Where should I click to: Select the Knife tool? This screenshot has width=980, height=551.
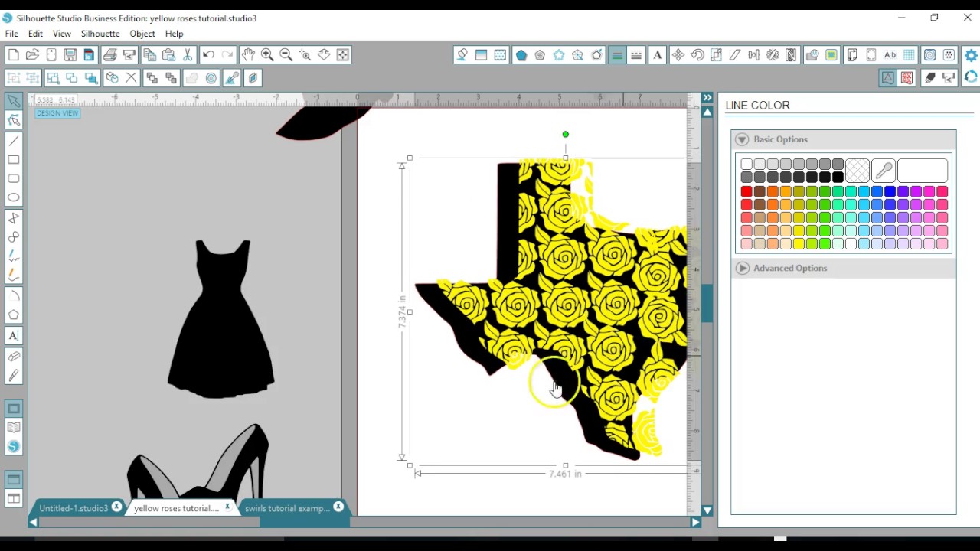14,376
